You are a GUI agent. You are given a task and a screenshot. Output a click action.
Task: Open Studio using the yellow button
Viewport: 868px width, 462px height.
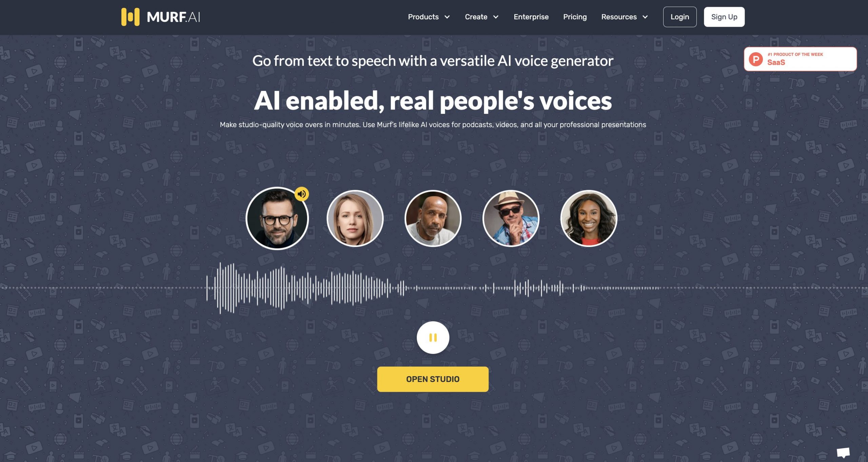433,379
